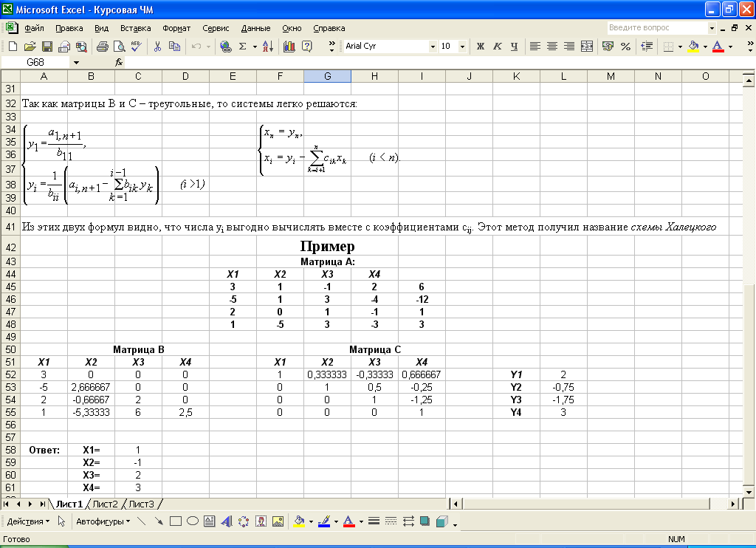Open the Вставка menu
The image size is (756, 548).
tap(136, 28)
